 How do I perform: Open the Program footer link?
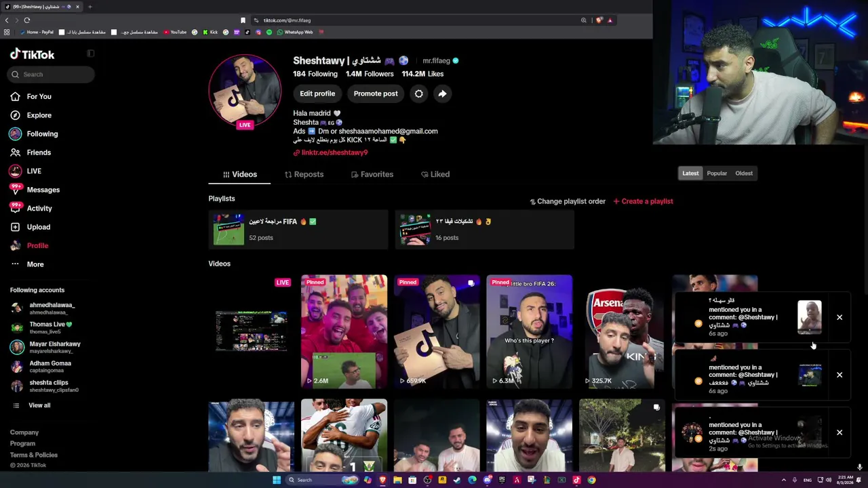click(x=22, y=444)
